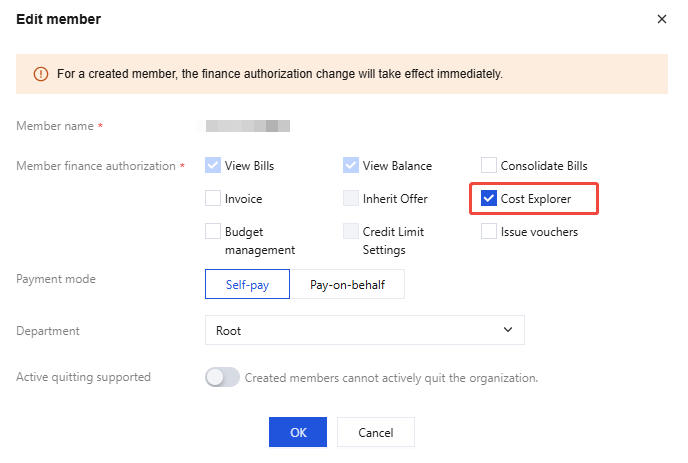This screenshot has height=463, width=688.
Task: Open the Department dropdown
Action: click(364, 330)
